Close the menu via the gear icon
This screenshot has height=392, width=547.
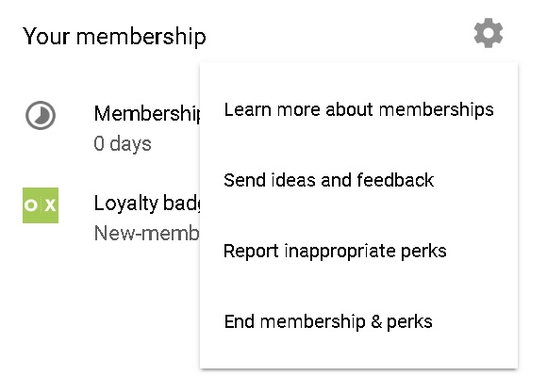click(x=488, y=33)
